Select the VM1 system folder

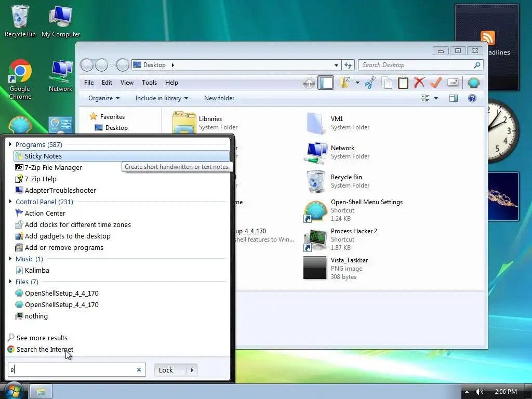click(338, 123)
